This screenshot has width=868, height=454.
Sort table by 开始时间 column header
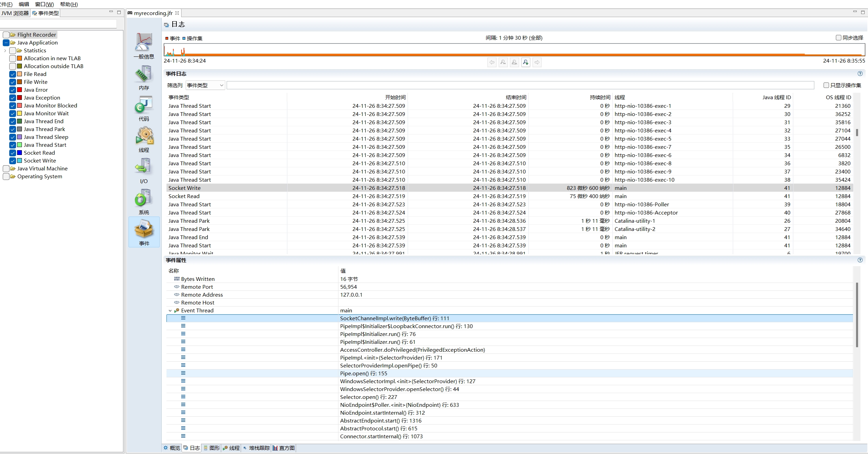click(347, 97)
